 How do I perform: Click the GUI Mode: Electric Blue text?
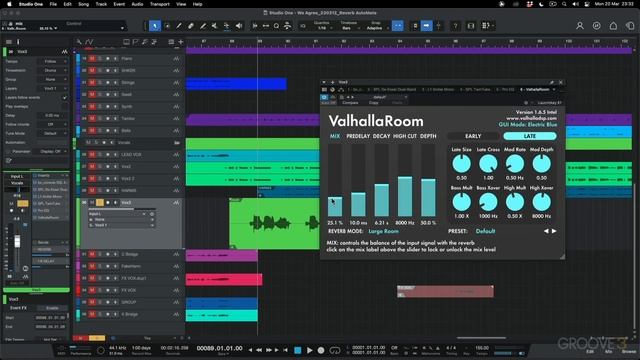[x=527, y=124]
